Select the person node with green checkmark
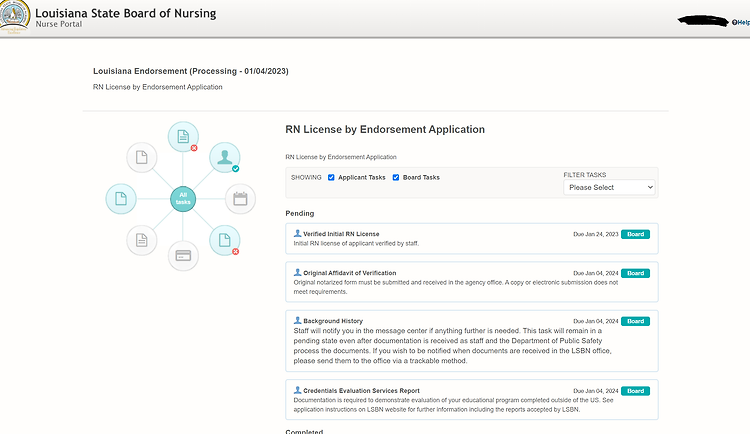This screenshot has width=750, height=434. (x=225, y=157)
